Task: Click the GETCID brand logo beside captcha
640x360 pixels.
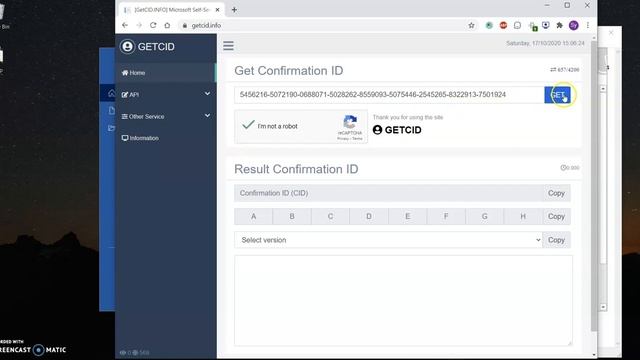Action: point(397,130)
